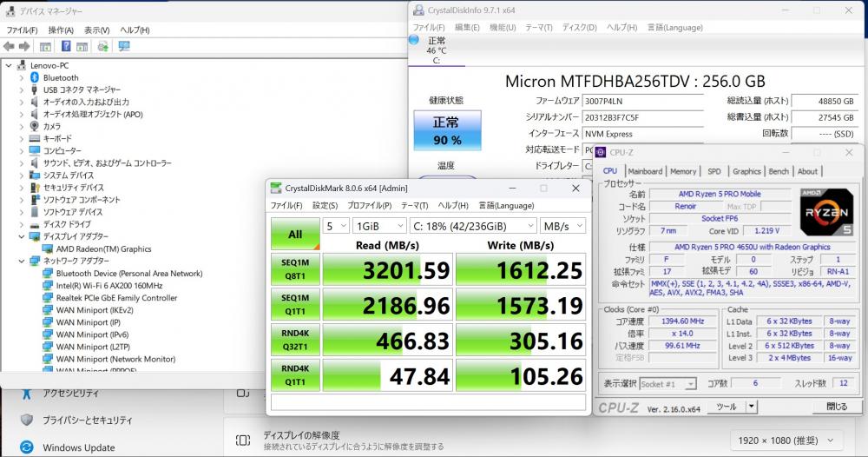The width and height of the screenshot is (868, 457).
Task: Open the drive dropdown C: 18% (42/236GiB)
Action: 473,226
